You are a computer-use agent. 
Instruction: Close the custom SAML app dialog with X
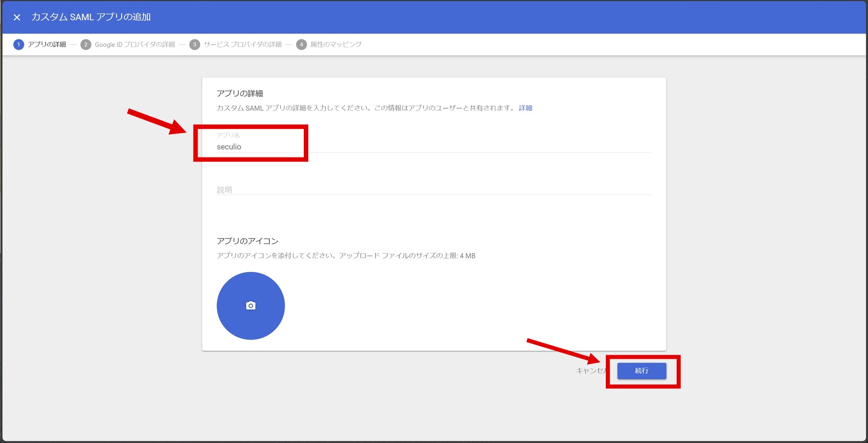point(17,17)
